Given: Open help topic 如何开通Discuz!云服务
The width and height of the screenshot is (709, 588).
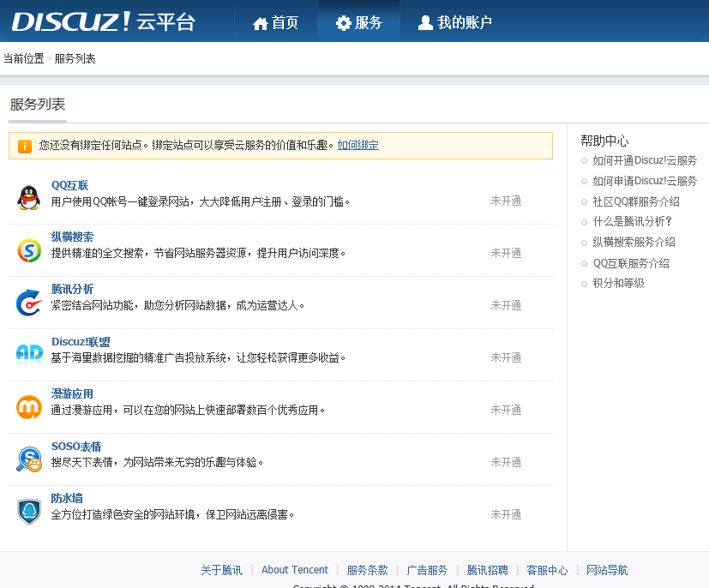Looking at the screenshot, I should tap(645, 160).
